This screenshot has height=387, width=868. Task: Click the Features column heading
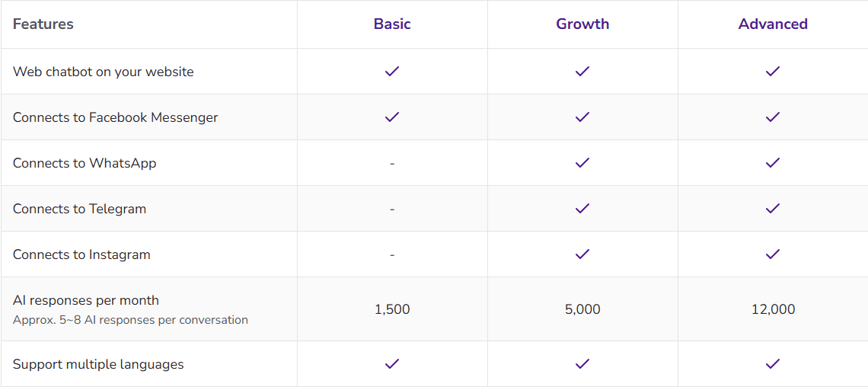pyautogui.click(x=43, y=24)
